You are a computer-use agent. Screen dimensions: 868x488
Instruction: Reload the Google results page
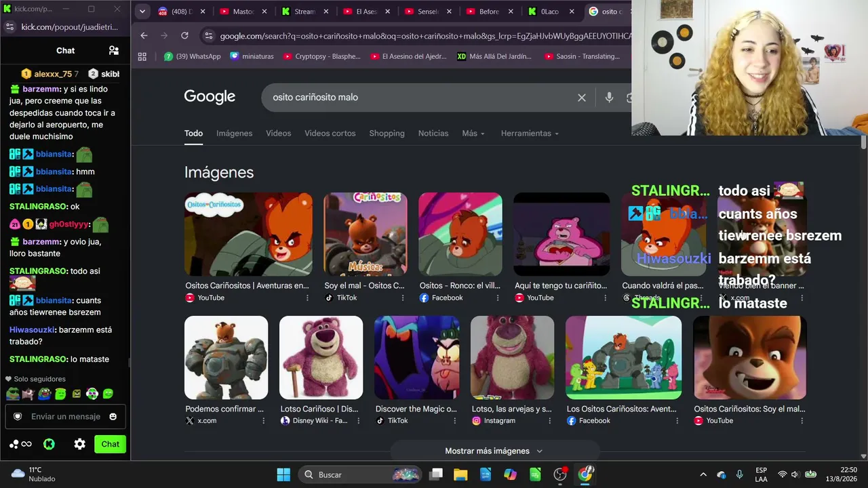(184, 35)
